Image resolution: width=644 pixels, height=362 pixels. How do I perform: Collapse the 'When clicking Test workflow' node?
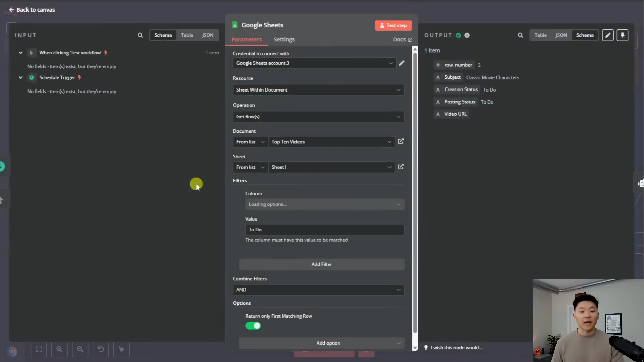click(21, 53)
